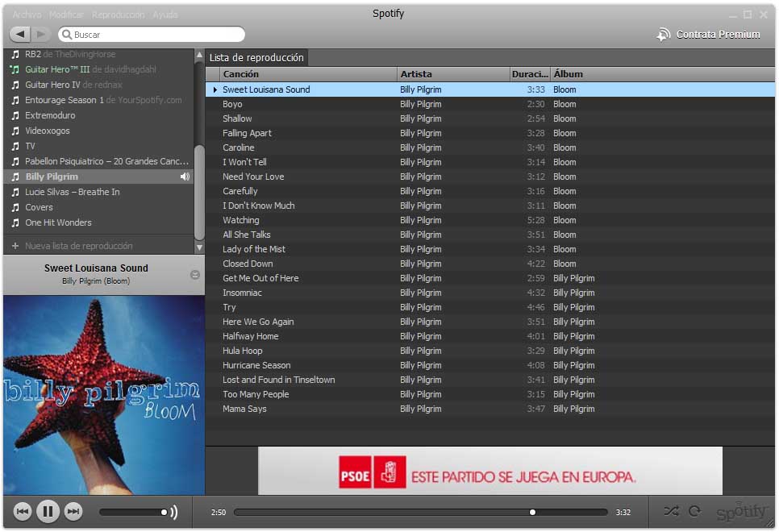Select the Lista de reproducción tab

click(x=256, y=57)
